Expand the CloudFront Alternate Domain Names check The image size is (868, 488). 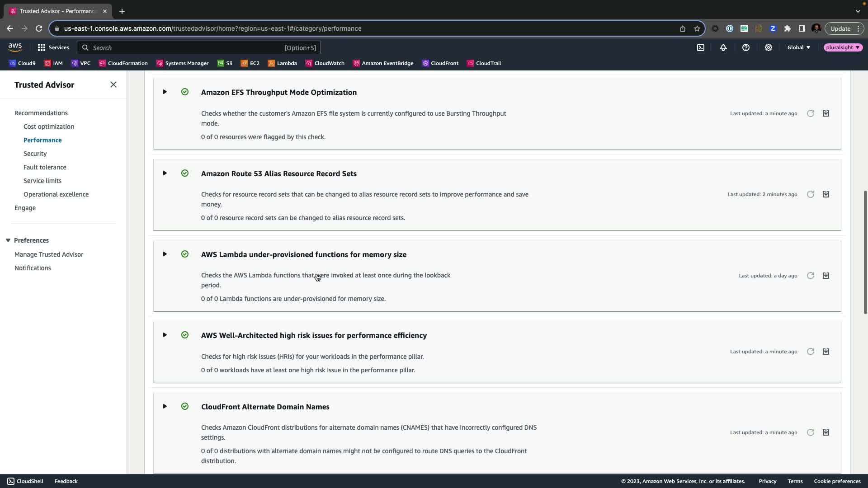[165, 407]
